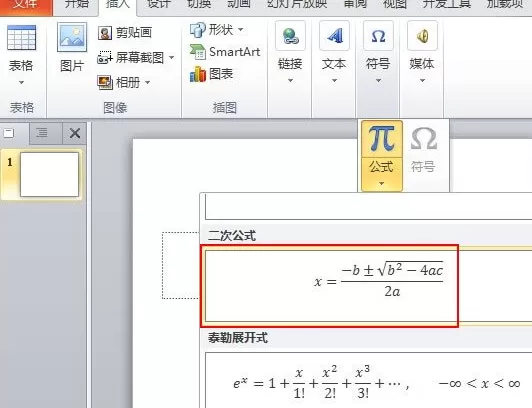Close the slide thumbnail pane
The image size is (532, 408).
75,133
